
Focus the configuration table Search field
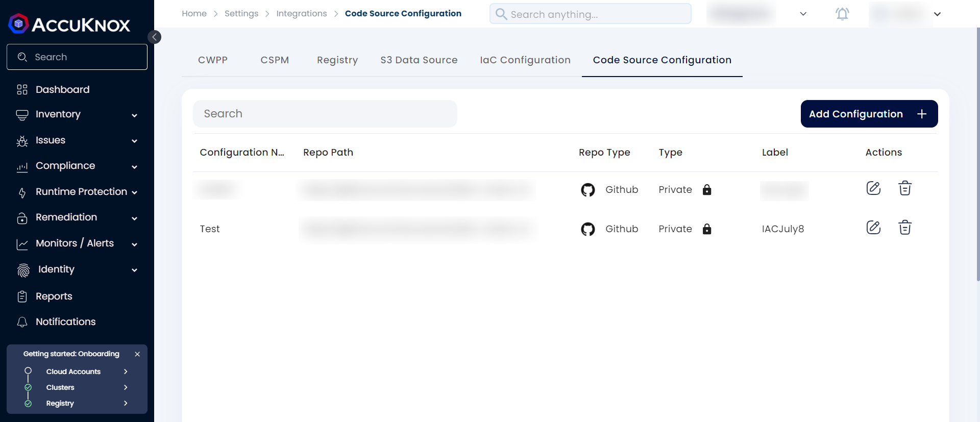click(x=325, y=114)
